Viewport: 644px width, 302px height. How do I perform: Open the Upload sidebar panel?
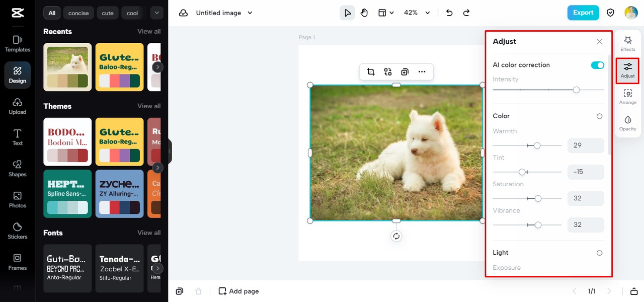tap(18, 106)
